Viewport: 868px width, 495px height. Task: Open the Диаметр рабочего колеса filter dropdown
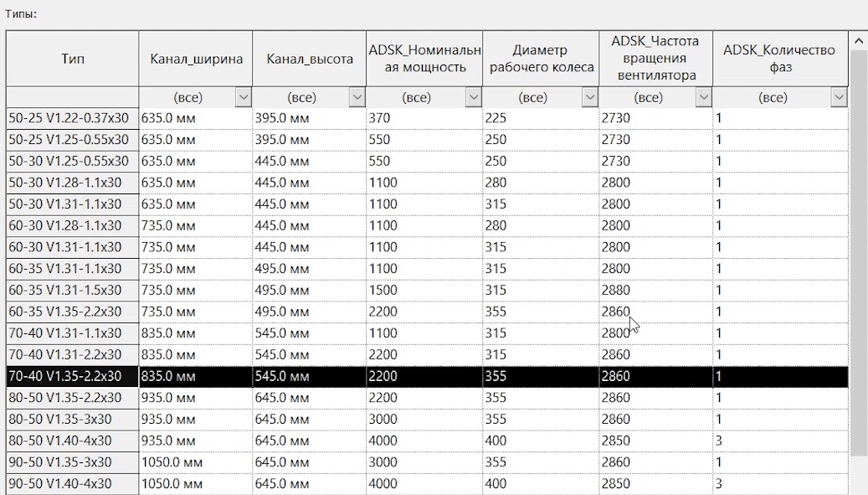tap(589, 98)
